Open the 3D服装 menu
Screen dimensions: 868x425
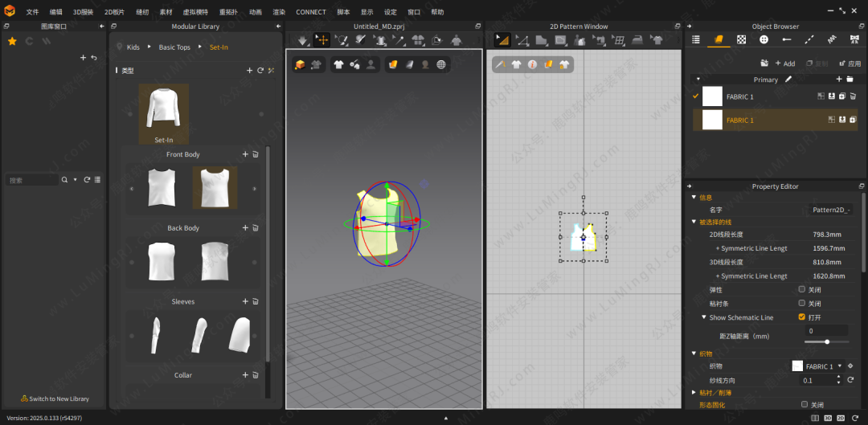(x=83, y=12)
